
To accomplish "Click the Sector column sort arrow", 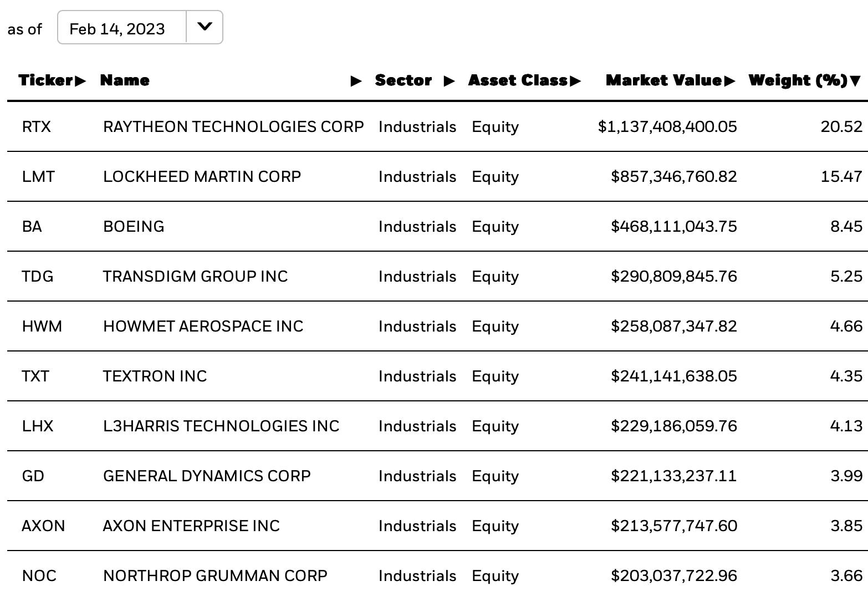I will 450,81.
